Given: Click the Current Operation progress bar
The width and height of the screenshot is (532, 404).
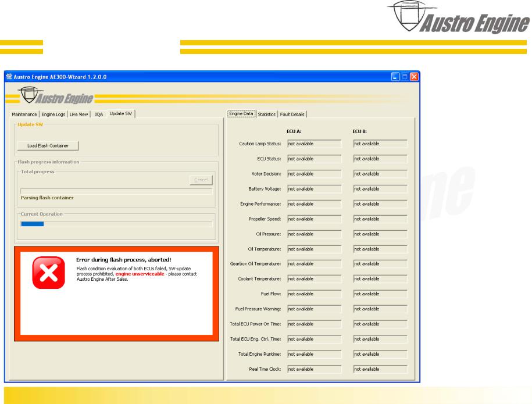Looking at the screenshot, I should [116, 224].
